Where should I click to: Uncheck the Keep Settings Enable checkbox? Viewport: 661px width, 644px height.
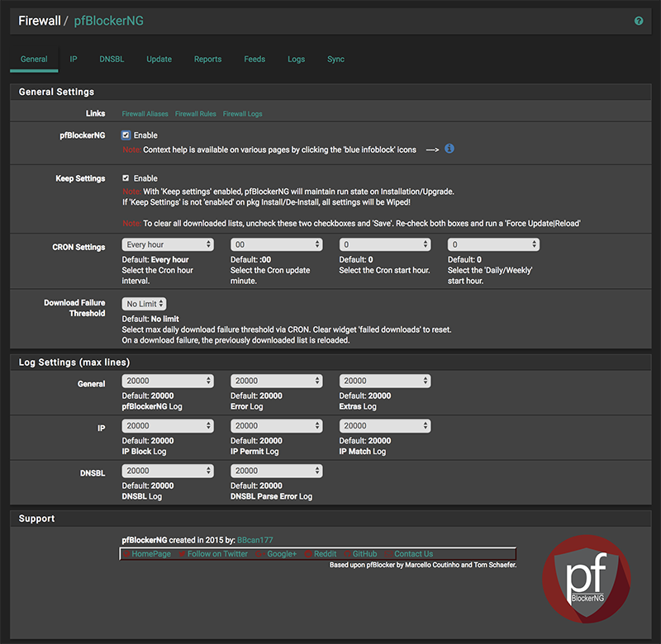coord(126,178)
